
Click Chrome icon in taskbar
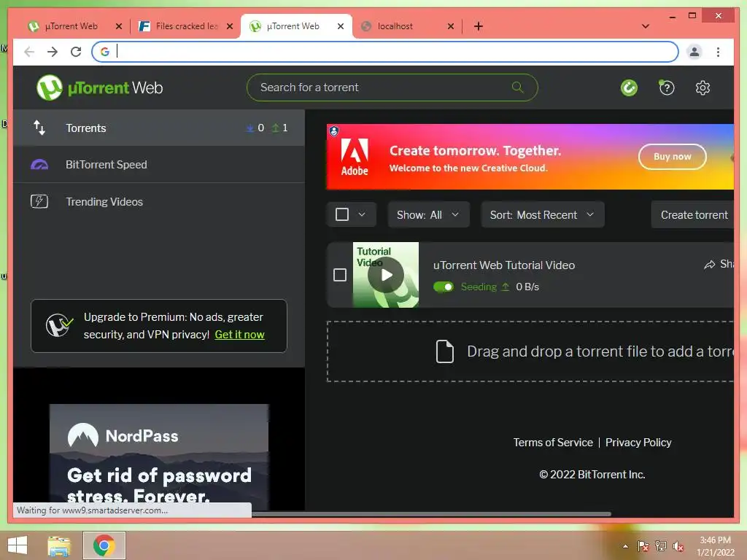coord(104,545)
